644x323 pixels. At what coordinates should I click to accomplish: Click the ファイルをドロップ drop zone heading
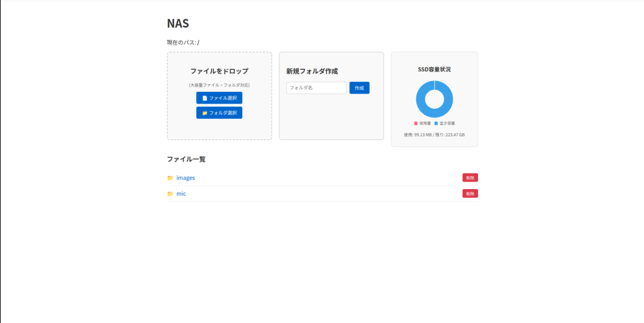pyautogui.click(x=219, y=71)
